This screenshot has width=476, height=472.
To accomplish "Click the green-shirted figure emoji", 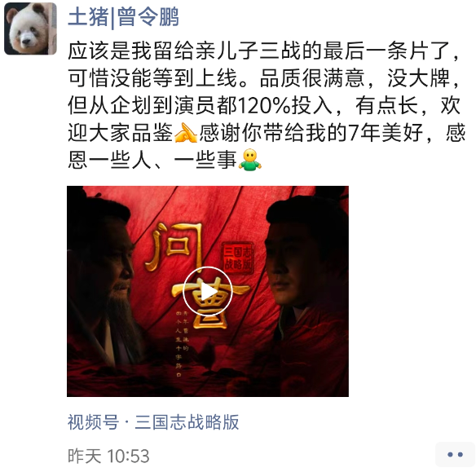I will coord(250,160).
